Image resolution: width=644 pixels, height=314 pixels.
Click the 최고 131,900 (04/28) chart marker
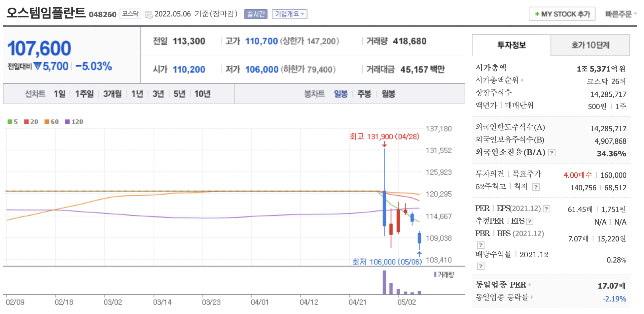click(384, 137)
